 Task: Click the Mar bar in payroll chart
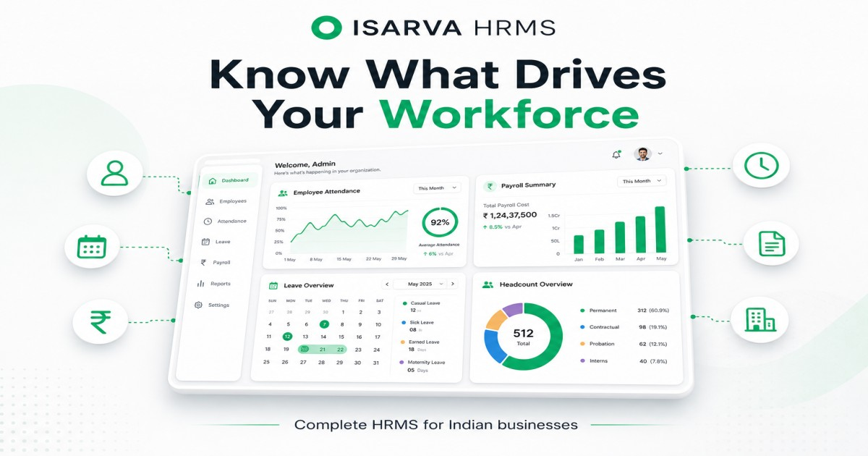pyautogui.click(x=620, y=237)
